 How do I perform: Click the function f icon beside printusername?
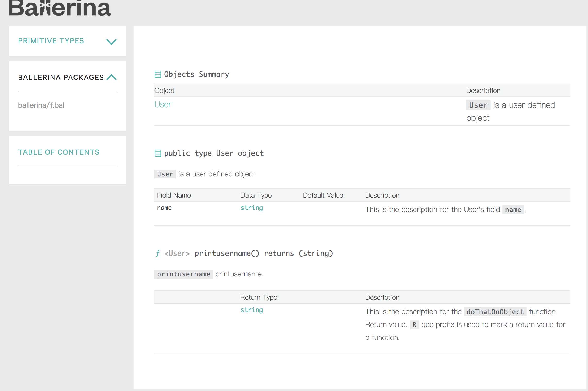click(x=158, y=253)
